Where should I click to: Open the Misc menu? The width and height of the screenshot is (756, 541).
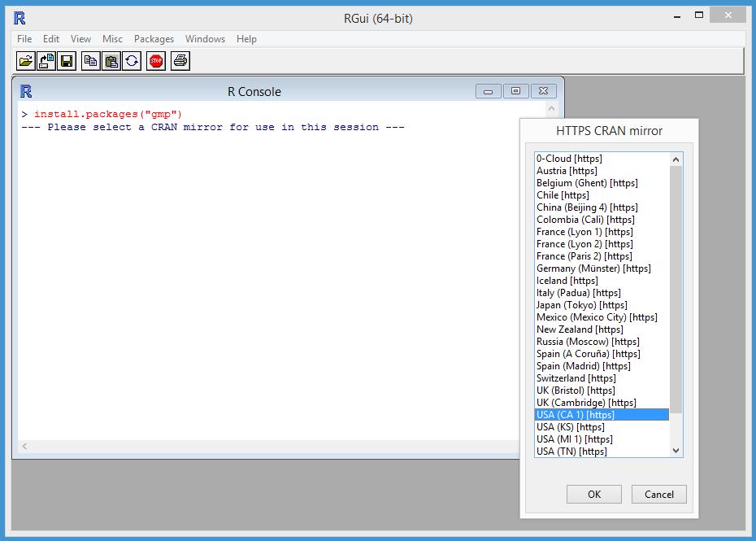point(112,38)
